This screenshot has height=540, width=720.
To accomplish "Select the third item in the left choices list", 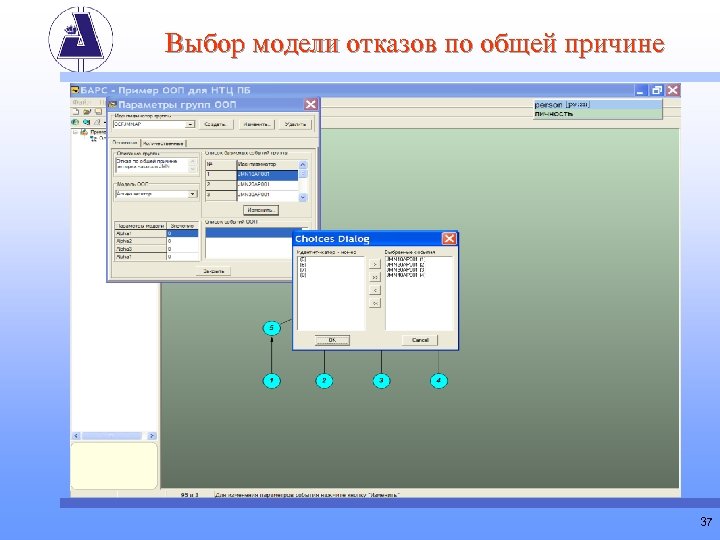I will (303, 270).
